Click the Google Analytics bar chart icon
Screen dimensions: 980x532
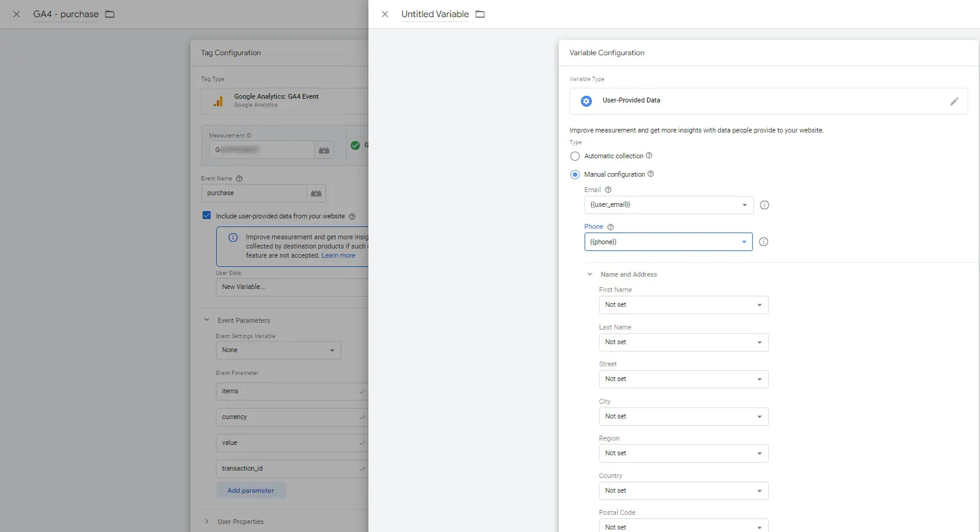(x=218, y=101)
